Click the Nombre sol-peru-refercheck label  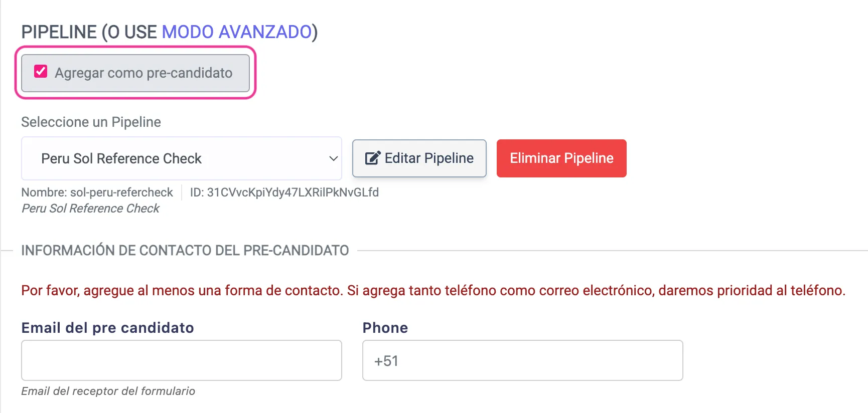97,192
